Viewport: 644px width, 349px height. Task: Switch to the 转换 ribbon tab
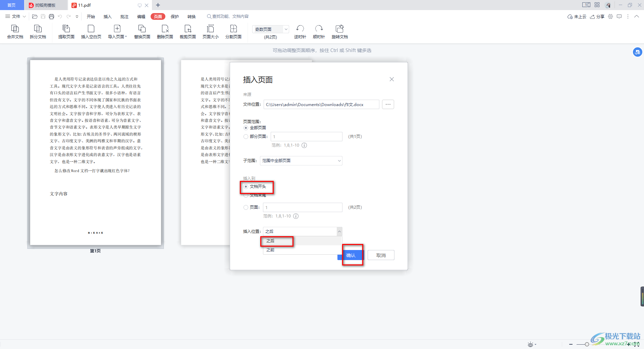[192, 16]
